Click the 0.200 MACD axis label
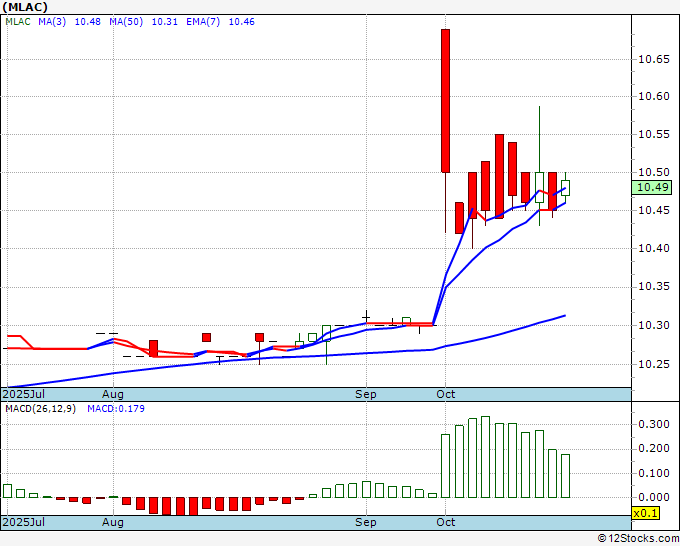The image size is (680, 546). 654,449
